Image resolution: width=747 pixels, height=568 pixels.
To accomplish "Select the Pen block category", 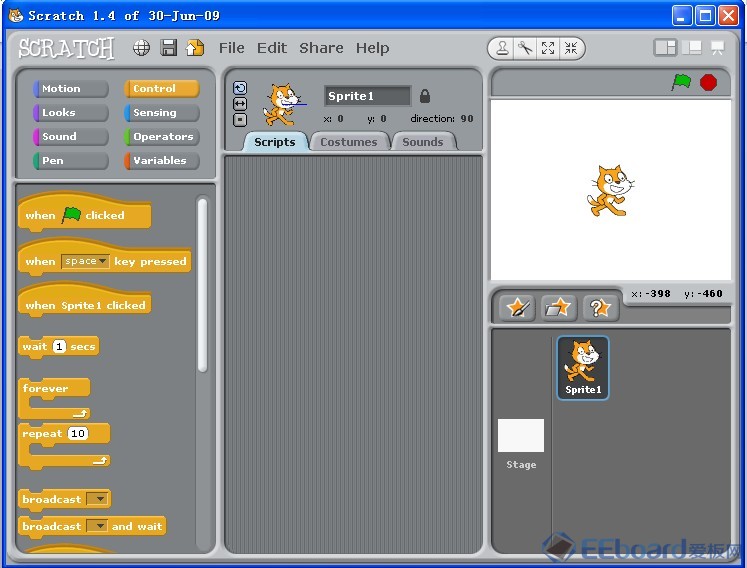I will click(71, 161).
